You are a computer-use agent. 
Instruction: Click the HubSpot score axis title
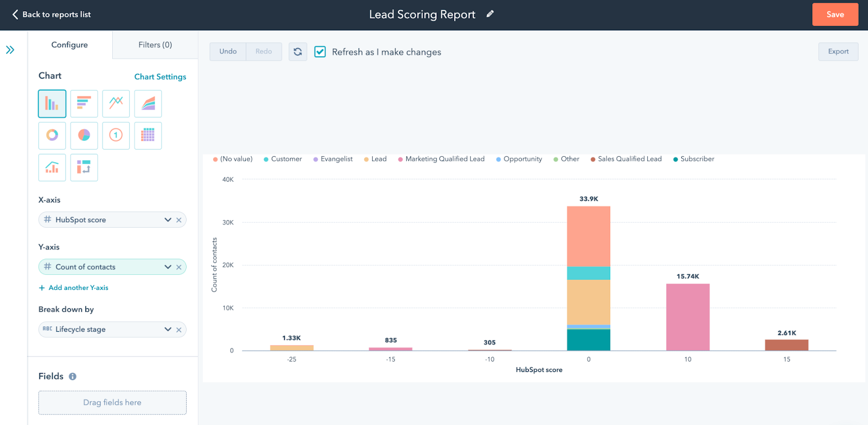539,370
